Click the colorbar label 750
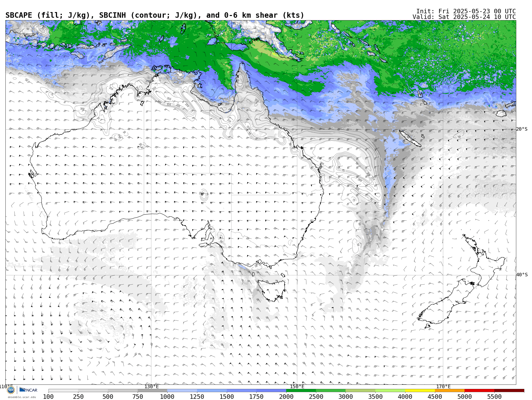Viewport: 532px width, 400px height. [x=137, y=397]
